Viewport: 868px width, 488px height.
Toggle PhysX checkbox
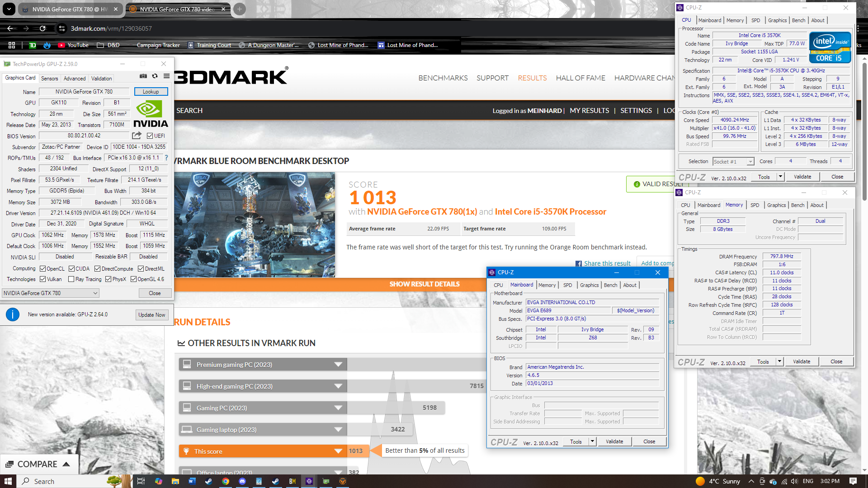(x=108, y=279)
